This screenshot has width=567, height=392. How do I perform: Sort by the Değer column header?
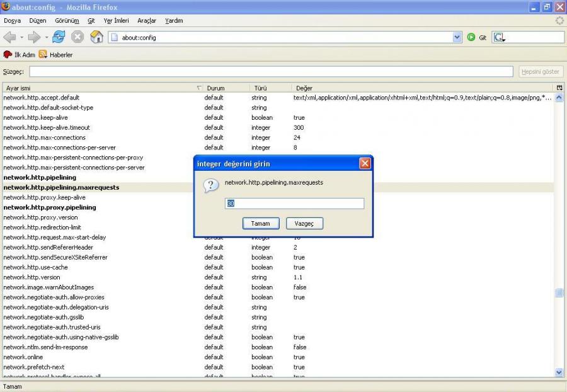click(423, 88)
